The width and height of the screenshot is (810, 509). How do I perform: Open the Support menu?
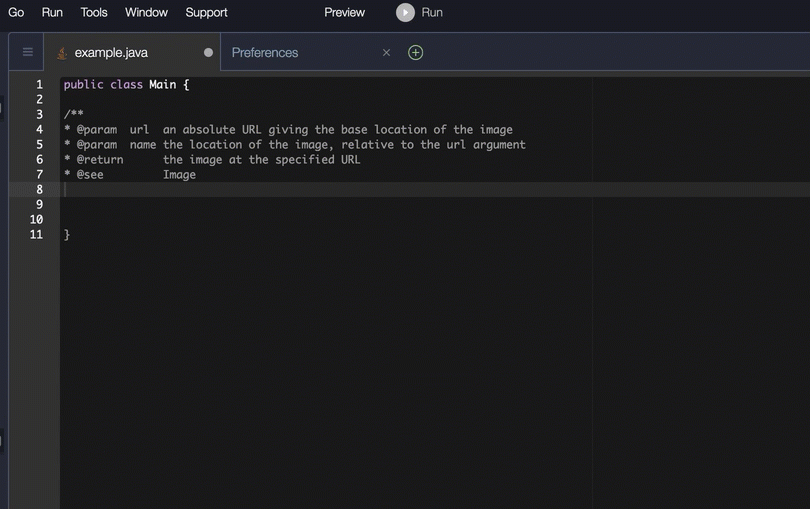[206, 13]
